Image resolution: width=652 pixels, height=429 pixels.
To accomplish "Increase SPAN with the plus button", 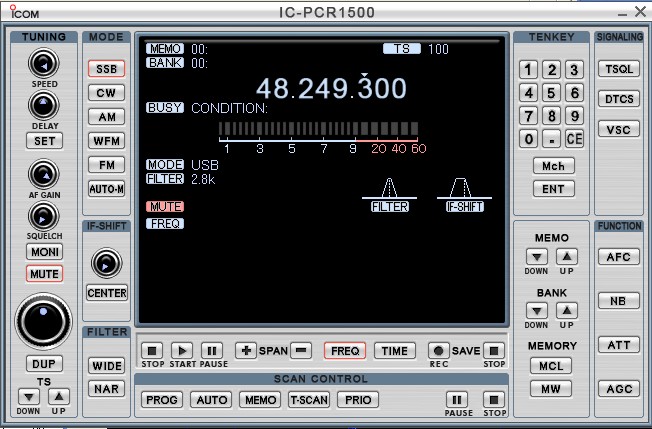I will 246,350.
